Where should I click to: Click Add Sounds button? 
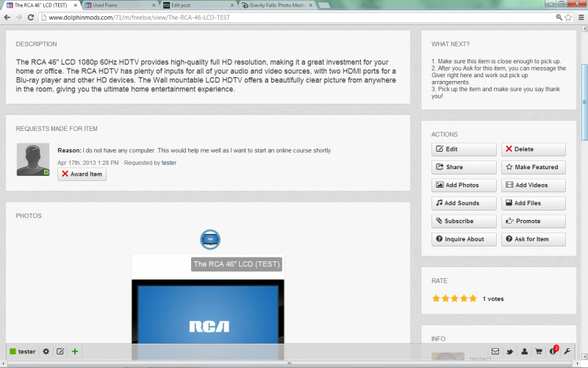click(x=464, y=203)
